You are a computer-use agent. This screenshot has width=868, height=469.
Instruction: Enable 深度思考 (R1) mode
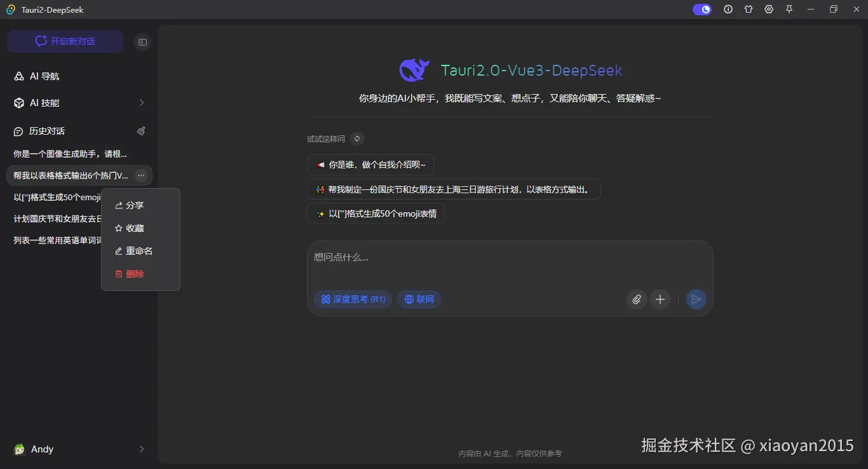(353, 299)
